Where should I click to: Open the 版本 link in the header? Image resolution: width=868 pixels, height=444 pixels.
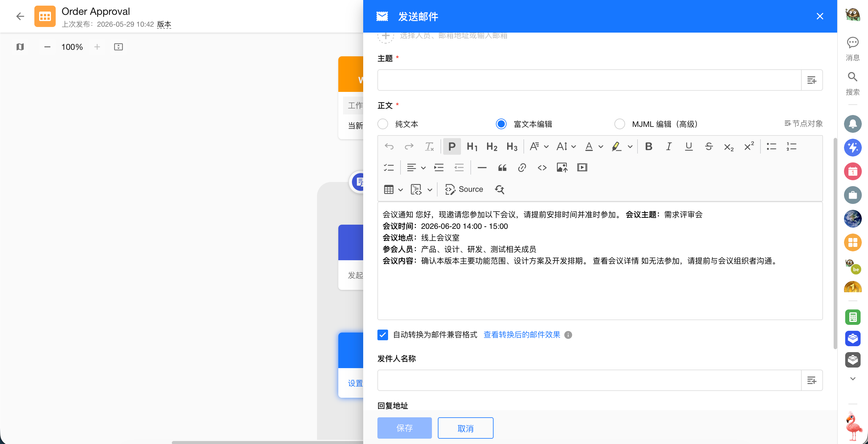(x=164, y=24)
